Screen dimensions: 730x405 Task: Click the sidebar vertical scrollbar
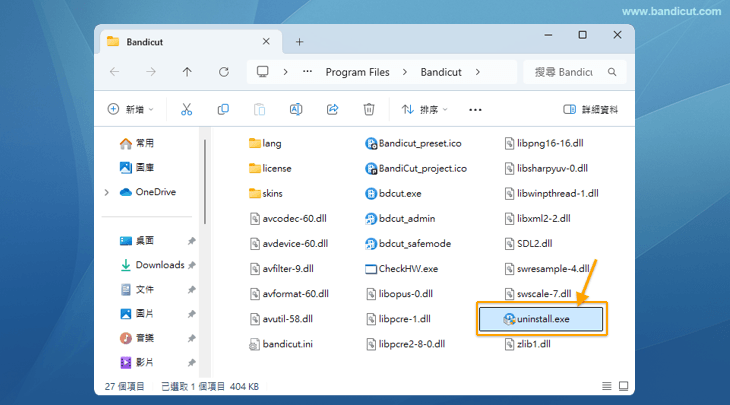[x=205, y=182]
